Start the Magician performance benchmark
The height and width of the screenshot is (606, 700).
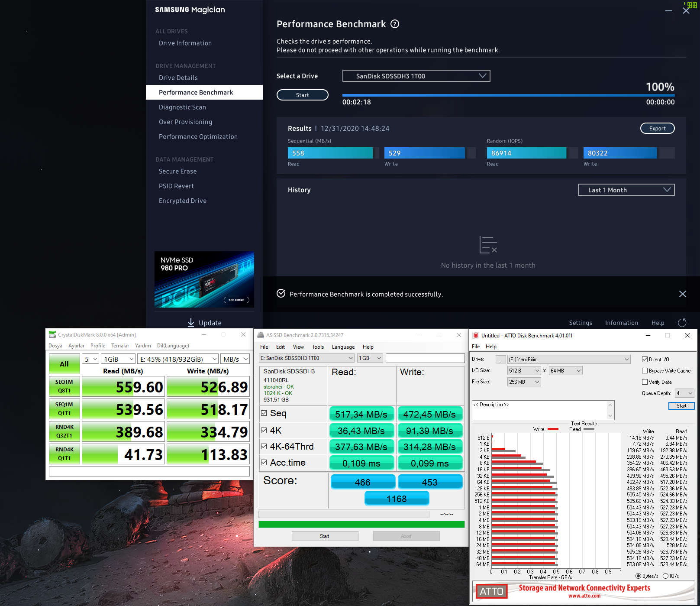tap(303, 95)
